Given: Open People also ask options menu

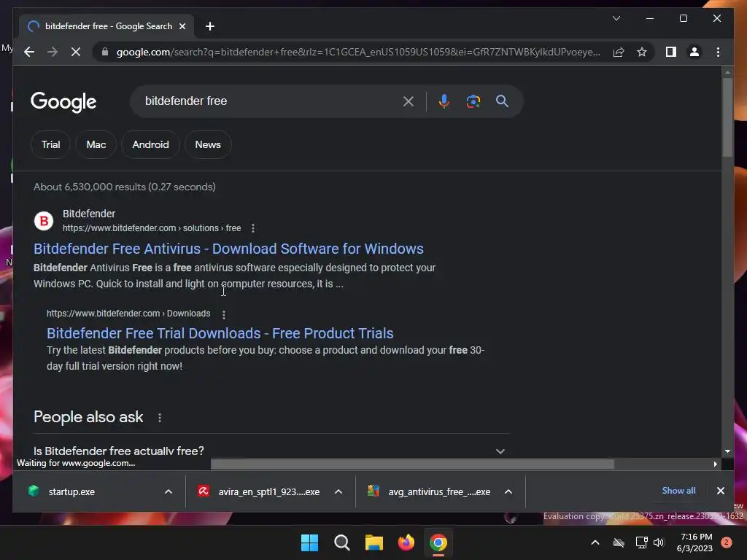Looking at the screenshot, I should click(160, 418).
